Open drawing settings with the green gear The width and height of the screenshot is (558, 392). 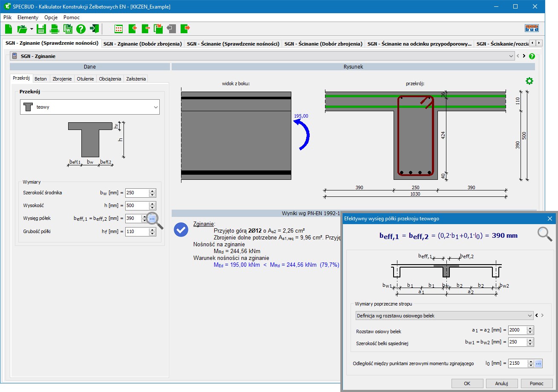[529, 81]
